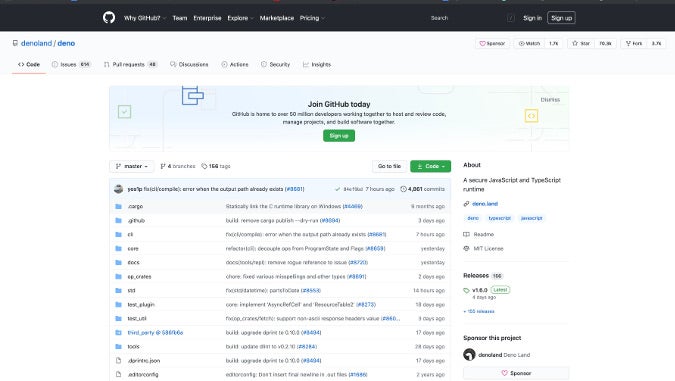
Task: Focus the Search input field
Action: 471,18
